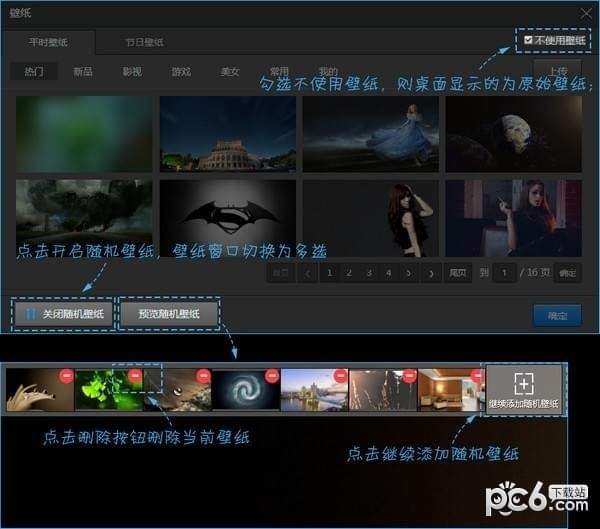600x529 pixels.
Task: Click 关闭随机壁纸 to turn off random wallpaper
Action: click(x=64, y=315)
